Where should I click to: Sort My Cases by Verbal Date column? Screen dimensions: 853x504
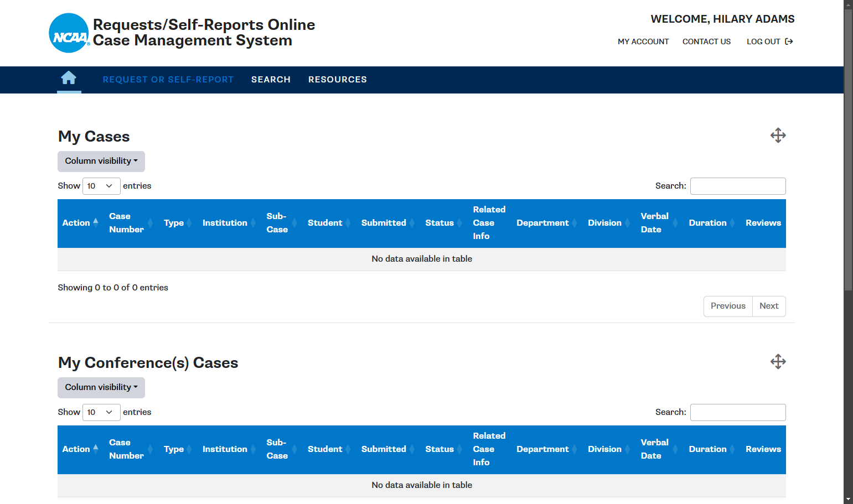pos(660,223)
